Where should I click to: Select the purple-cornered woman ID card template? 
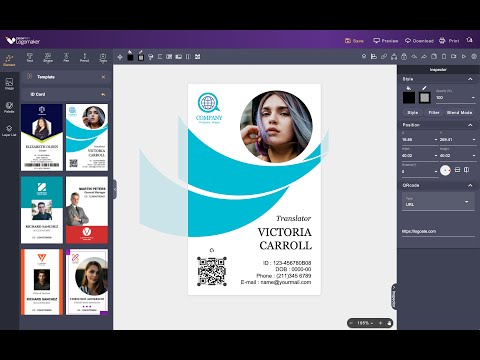[87, 282]
